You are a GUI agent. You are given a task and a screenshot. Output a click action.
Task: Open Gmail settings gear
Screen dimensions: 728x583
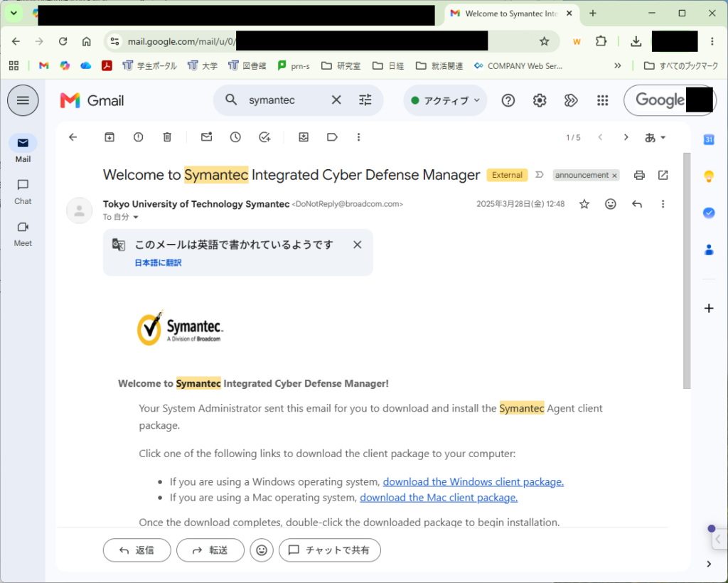coord(540,100)
